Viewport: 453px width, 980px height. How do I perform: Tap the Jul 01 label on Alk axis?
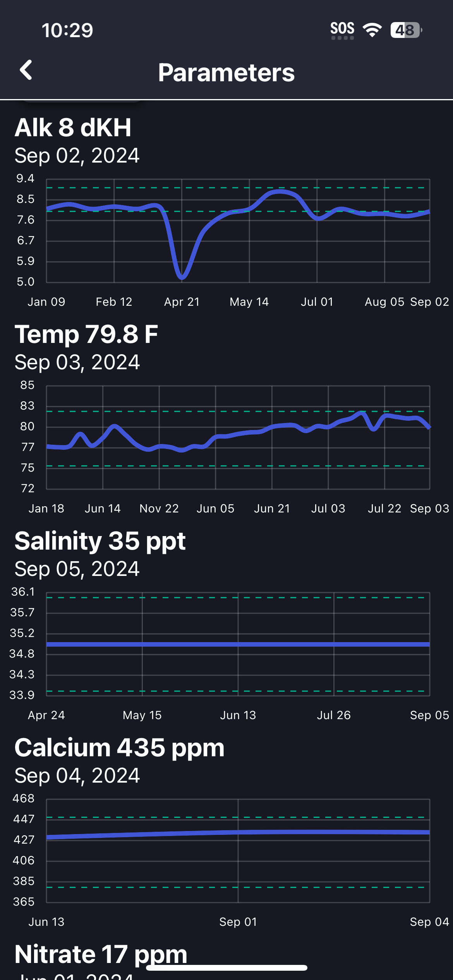click(x=317, y=302)
